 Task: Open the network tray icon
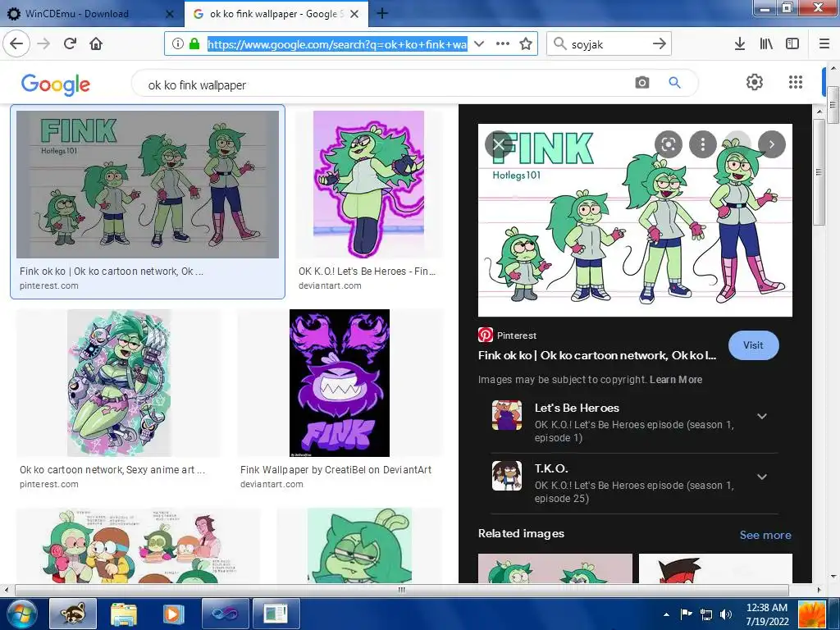[x=706, y=614]
